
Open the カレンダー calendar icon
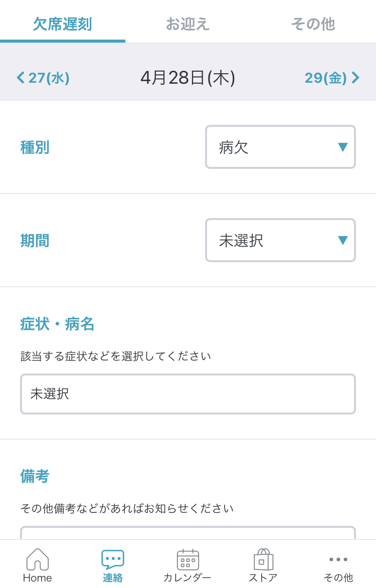tap(187, 559)
